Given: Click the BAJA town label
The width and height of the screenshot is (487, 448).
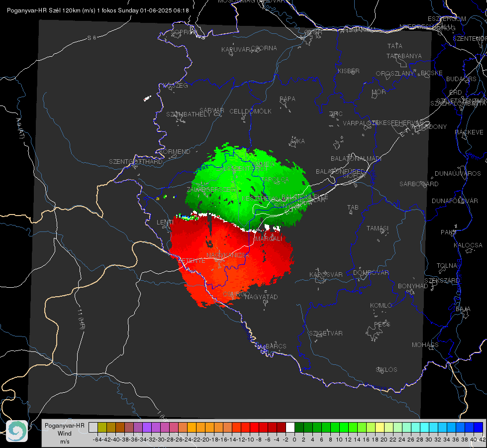Looking at the screenshot, I should [463, 309].
